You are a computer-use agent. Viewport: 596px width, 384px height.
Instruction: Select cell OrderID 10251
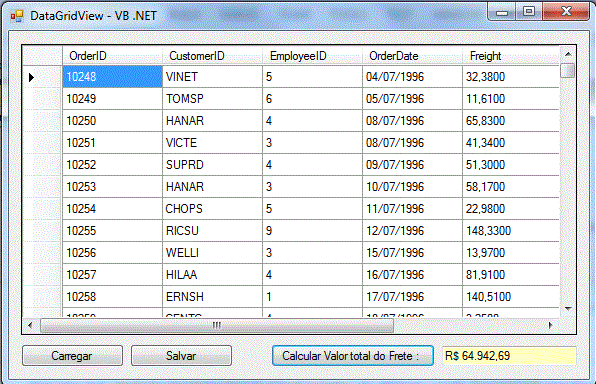point(113,143)
